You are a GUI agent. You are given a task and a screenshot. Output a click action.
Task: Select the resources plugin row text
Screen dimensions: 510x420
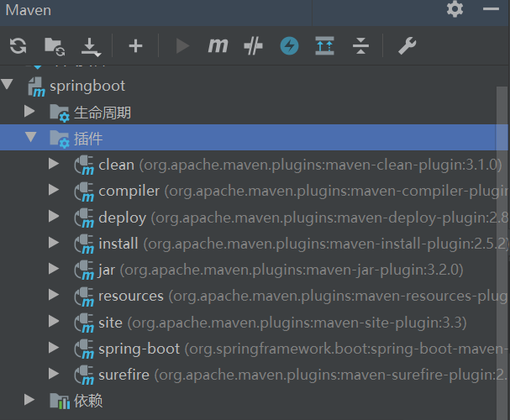point(302,297)
